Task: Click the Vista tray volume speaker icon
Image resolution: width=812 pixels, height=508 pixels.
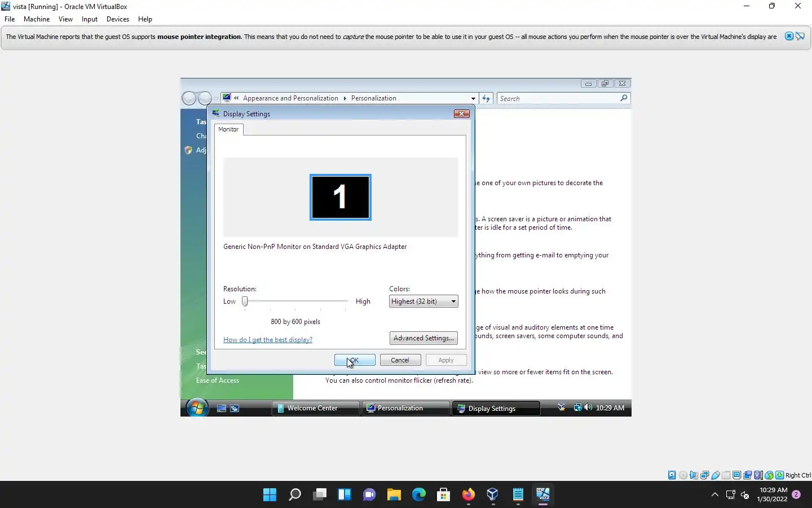Action: click(588, 408)
